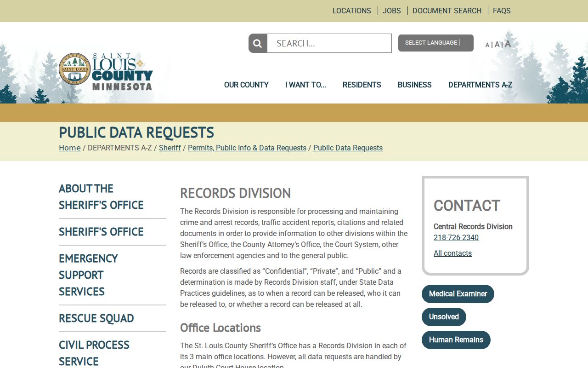
Task: Open the Departments A-Z menu
Action: click(x=480, y=85)
